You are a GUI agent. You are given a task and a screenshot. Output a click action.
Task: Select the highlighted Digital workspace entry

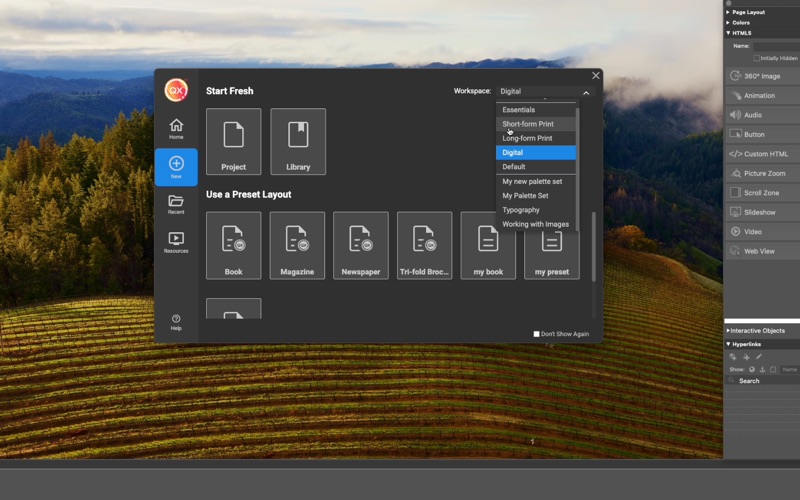[536, 153]
